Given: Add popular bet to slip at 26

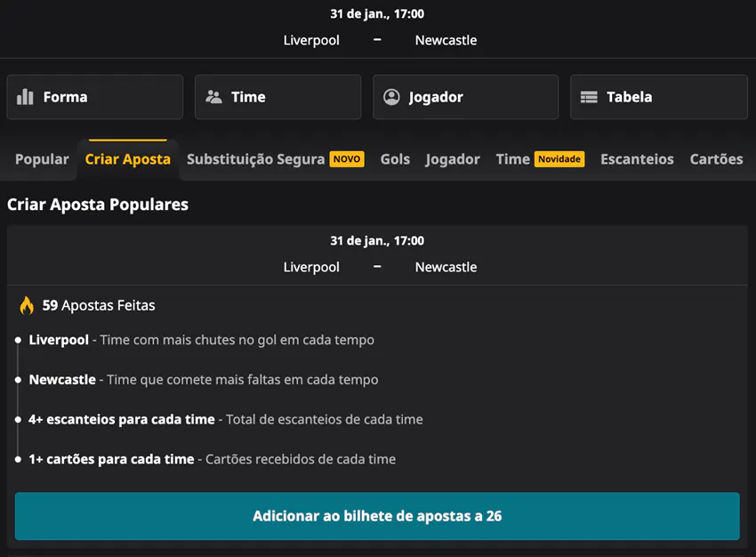Looking at the screenshot, I should 377,516.
